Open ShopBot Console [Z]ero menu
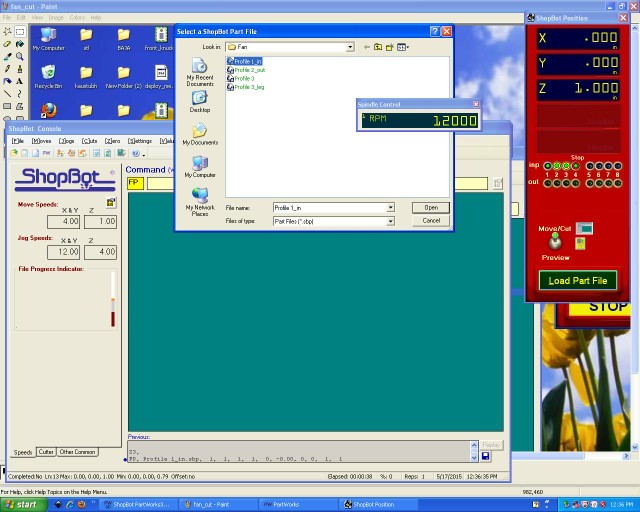This screenshot has width=640, height=512. pyautogui.click(x=112, y=141)
